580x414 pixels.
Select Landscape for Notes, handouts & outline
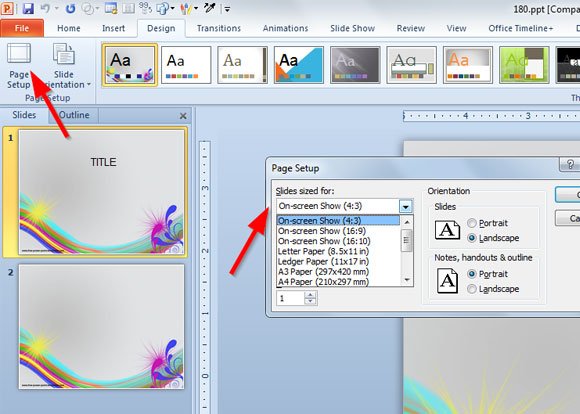coord(472,289)
